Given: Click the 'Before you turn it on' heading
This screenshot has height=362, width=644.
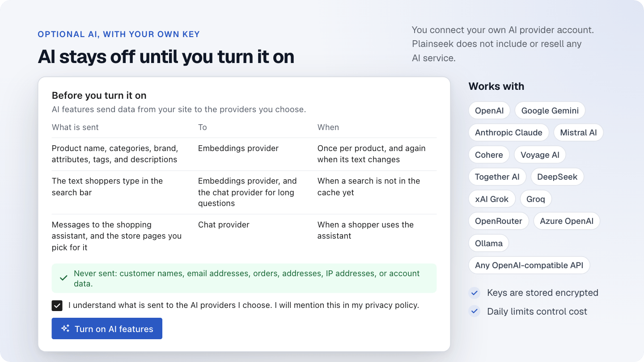Looking at the screenshot, I should pyautogui.click(x=99, y=95).
